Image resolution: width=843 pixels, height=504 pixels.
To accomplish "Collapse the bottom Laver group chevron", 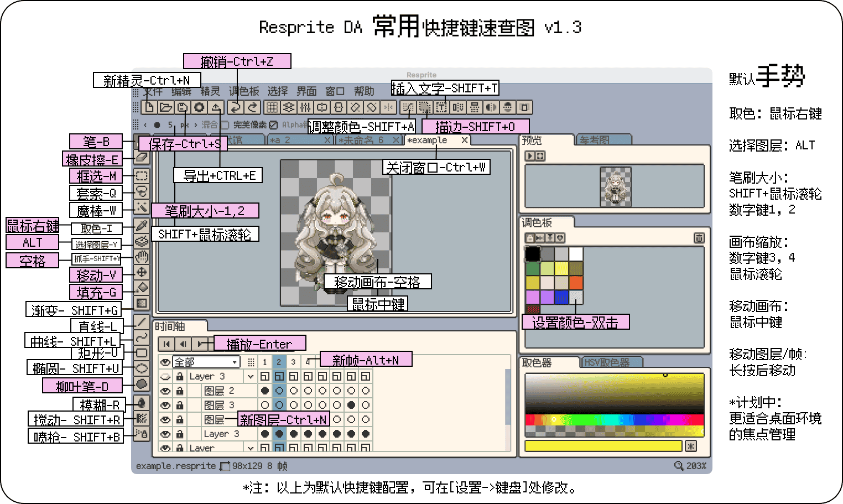I will 251,448.
